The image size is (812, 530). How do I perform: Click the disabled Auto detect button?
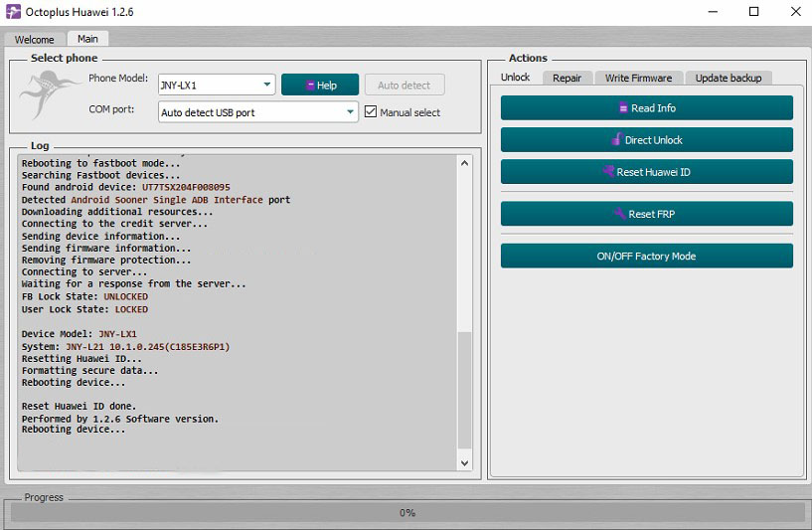[405, 85]
